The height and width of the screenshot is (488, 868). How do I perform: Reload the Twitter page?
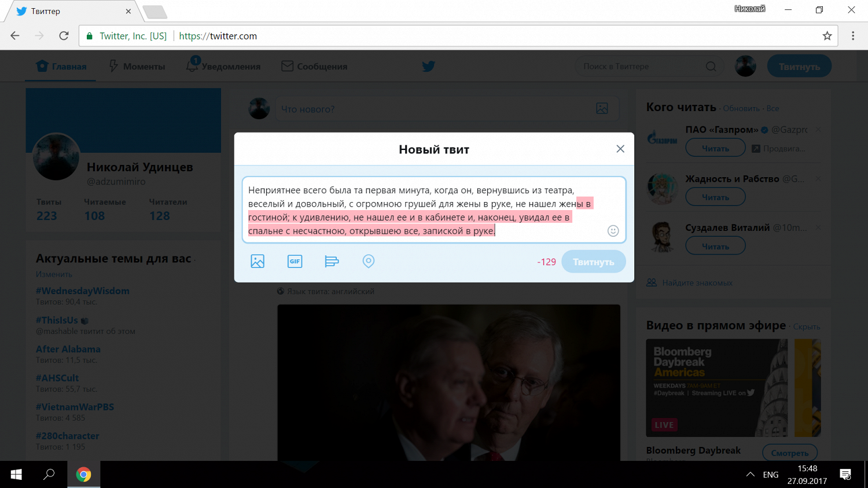coord(64,36)
